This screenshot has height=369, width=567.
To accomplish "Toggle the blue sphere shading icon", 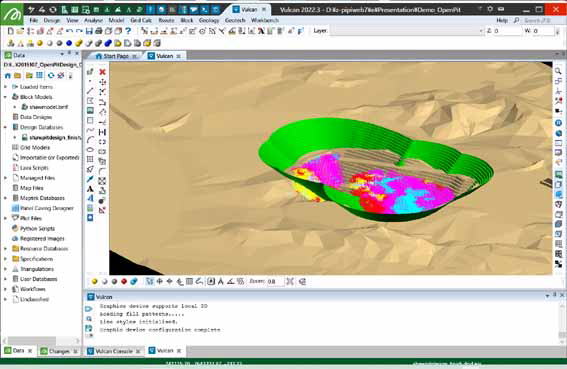I will (x=69, y=43).
